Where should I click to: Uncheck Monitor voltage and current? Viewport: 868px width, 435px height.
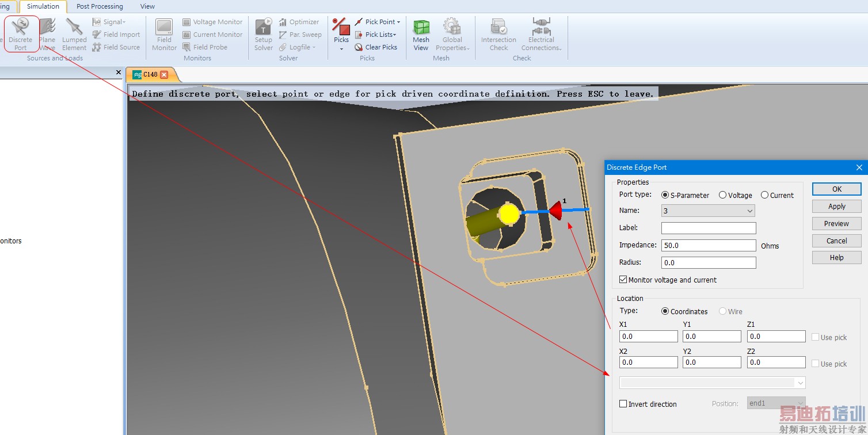pos(623,280)
